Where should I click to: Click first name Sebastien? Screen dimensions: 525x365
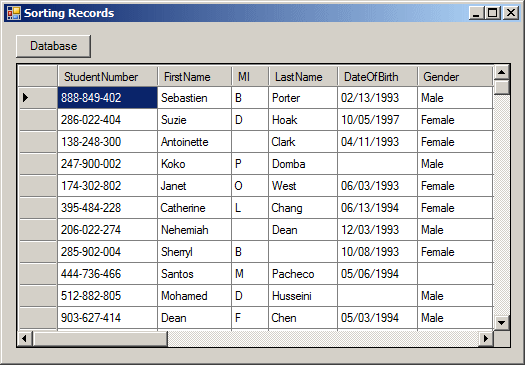click(195, 98)
